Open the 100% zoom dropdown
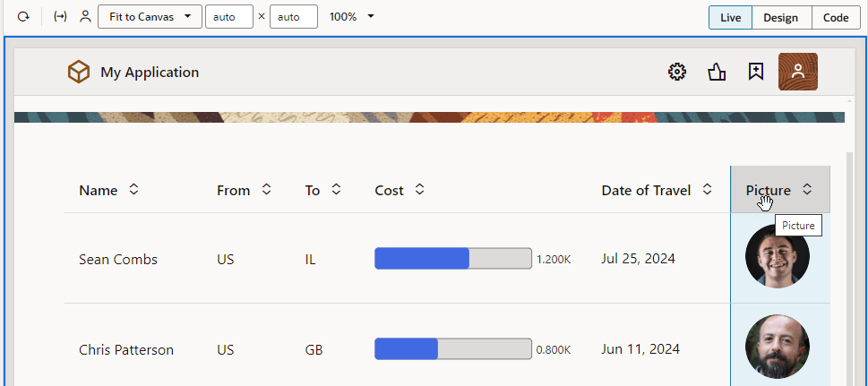The height and width of the screenshot is (386, 868). 351,17
